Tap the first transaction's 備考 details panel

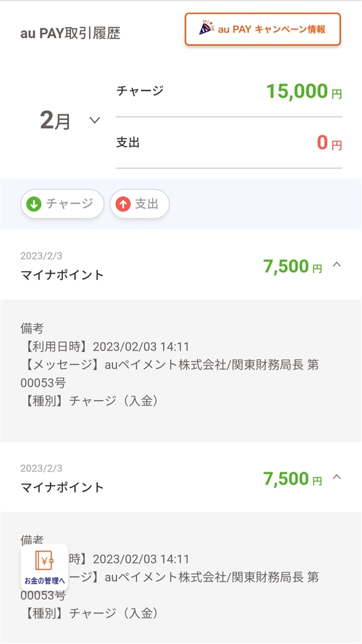click(x=181, y=370)
